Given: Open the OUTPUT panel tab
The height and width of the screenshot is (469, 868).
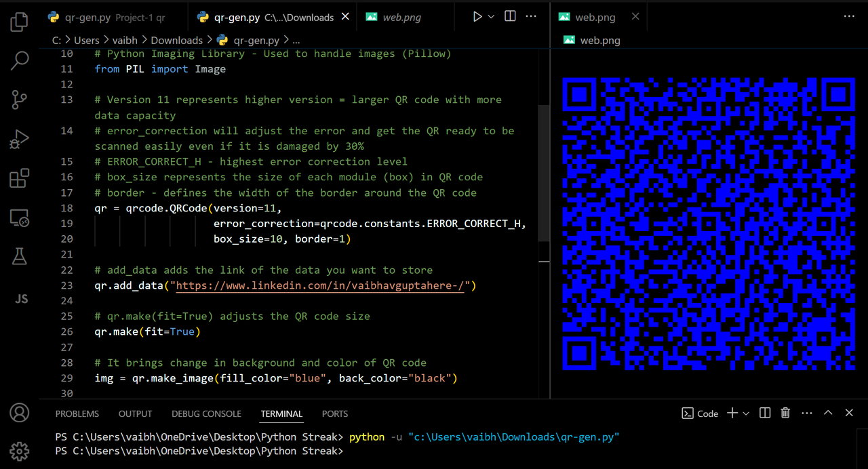Looking at the screenshot, I should tap(135, 413).
